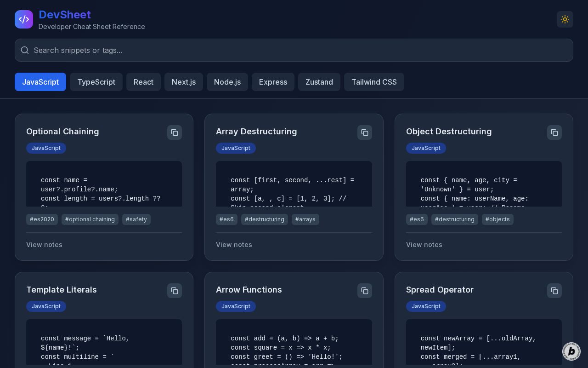Open the Express tab

point(273,82)
